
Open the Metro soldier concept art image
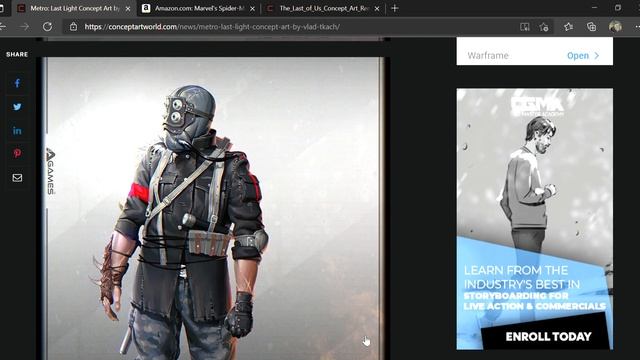click(213, 208)
